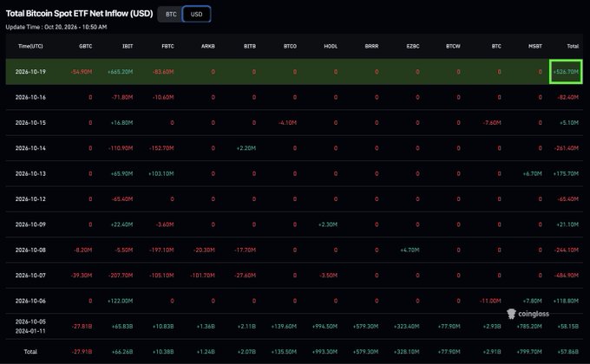590x364 pixels.
Task: Click the +799.70M MSBT grand total
Action: pyautogui.click(x=529, y=352)
